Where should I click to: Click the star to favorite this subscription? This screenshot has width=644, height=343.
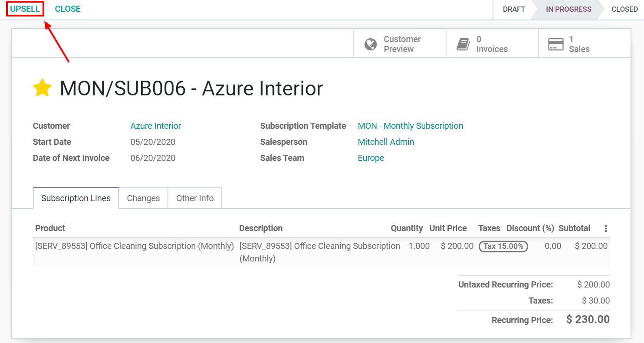click(42, 88)
